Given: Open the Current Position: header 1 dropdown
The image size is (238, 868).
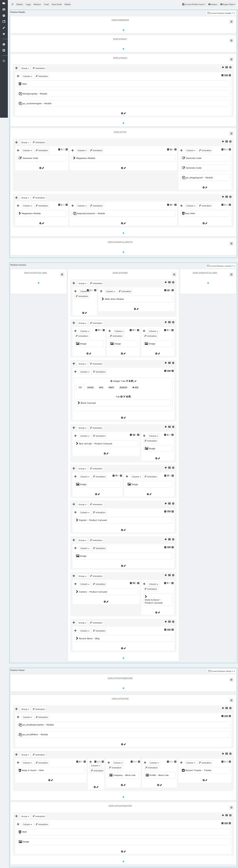Looking at the screenshot, I should (x=221, y=13).
